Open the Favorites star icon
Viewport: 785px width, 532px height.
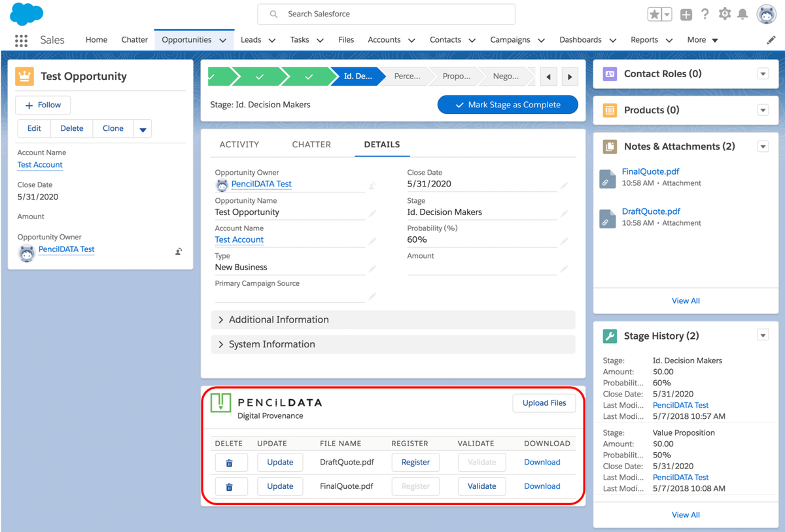click(654, 14)
